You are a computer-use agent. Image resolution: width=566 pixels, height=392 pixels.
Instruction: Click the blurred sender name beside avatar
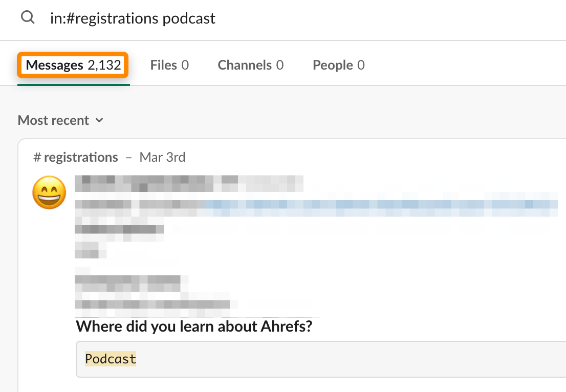[x=189, y=183]
